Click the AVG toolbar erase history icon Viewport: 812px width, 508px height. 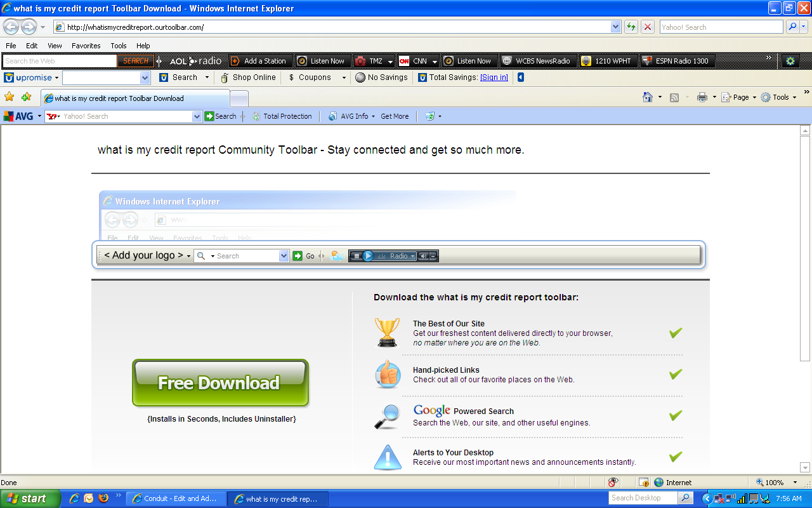[429, 116]
